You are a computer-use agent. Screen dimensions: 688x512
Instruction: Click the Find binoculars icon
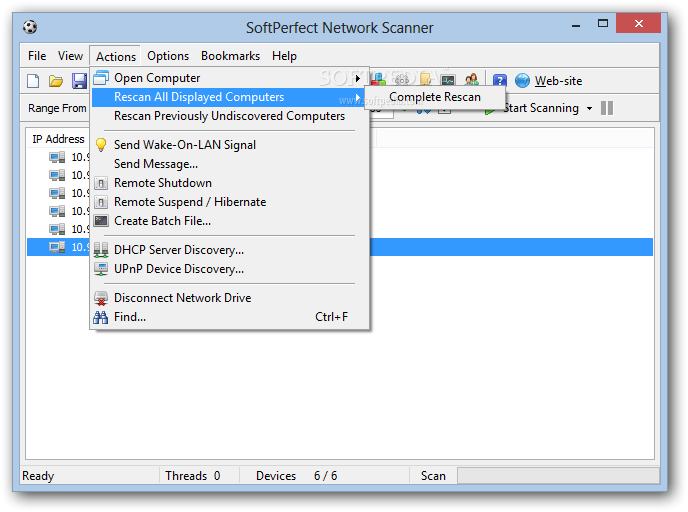[100, 317]
